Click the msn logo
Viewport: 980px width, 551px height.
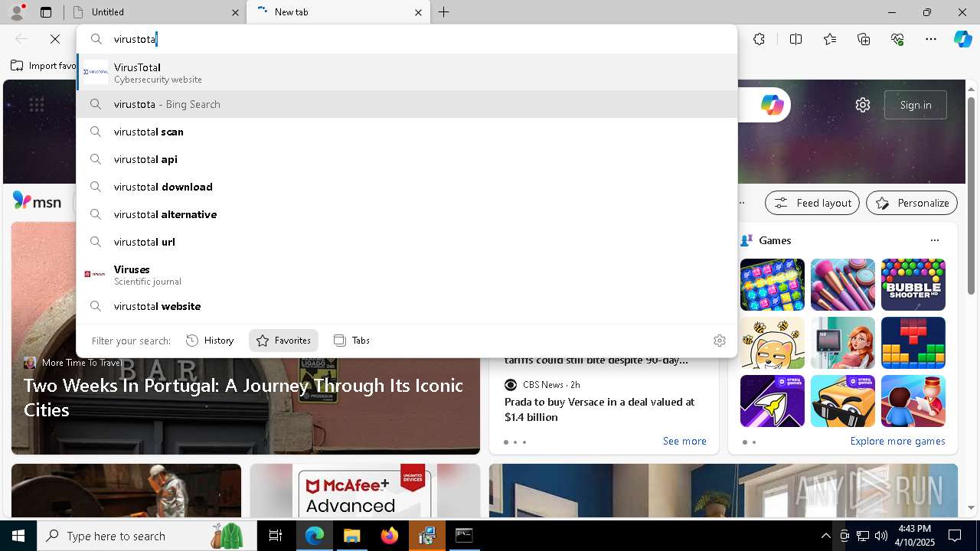coord(37,201)
